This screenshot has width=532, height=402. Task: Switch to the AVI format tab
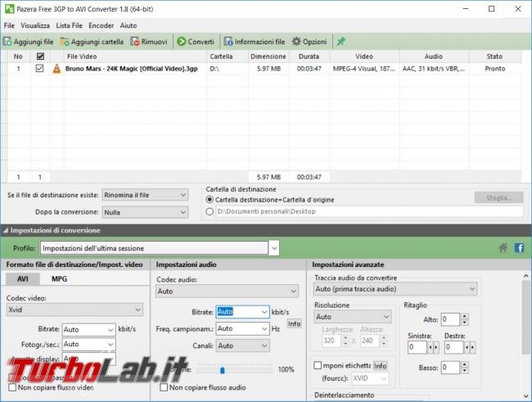23,279
